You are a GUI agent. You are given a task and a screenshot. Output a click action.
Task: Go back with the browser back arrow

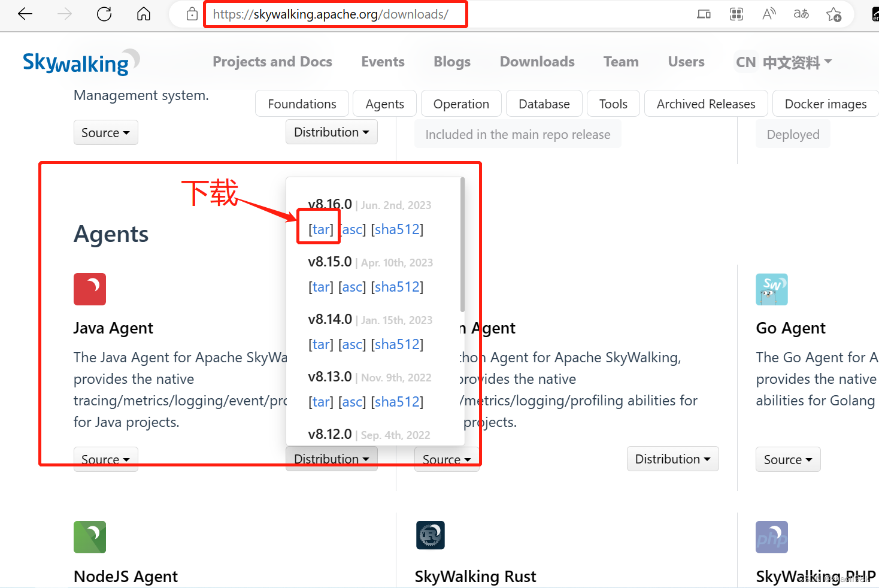pos(25,14)
